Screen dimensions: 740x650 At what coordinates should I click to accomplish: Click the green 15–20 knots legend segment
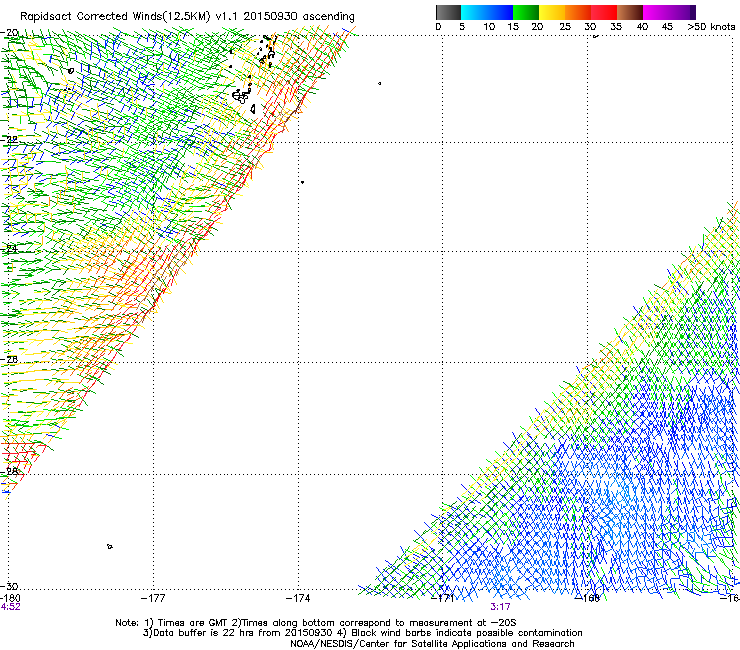(x=526, y=12)
